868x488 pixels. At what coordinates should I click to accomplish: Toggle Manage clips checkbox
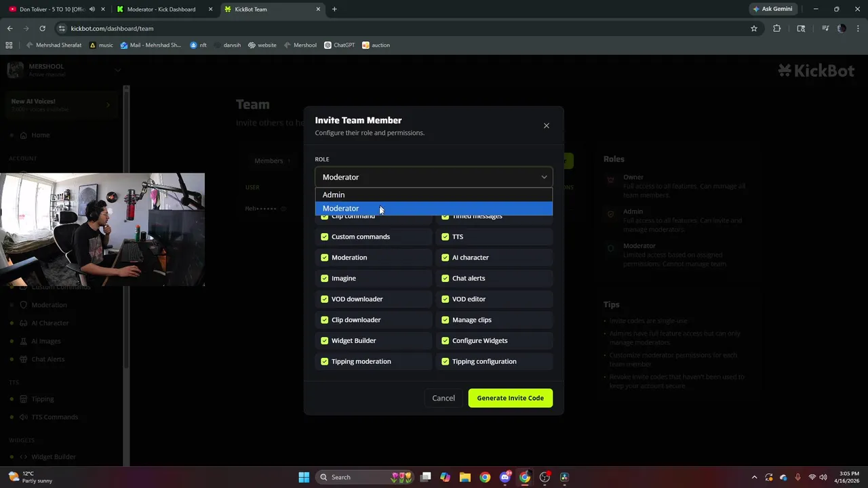[446, 320]
